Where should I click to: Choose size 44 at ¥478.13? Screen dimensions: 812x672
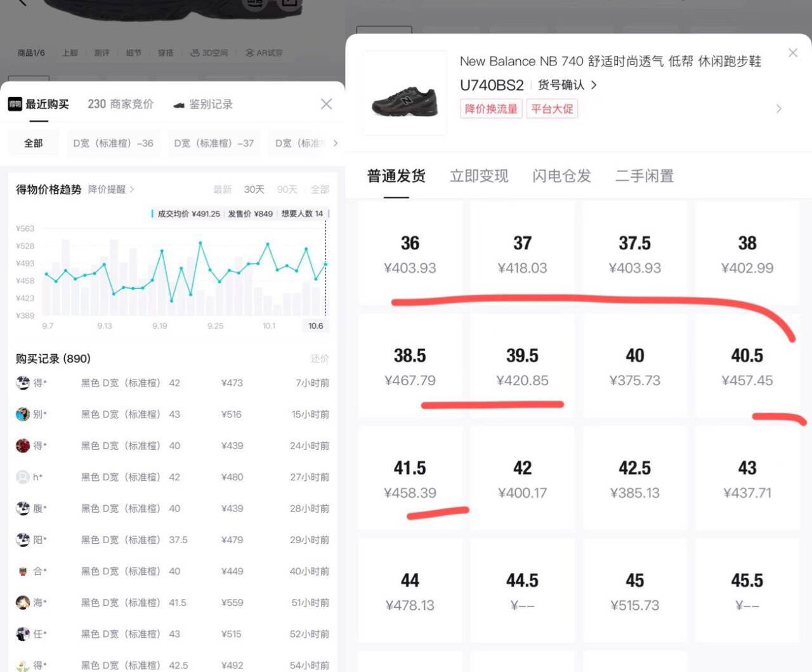[410, 591]
